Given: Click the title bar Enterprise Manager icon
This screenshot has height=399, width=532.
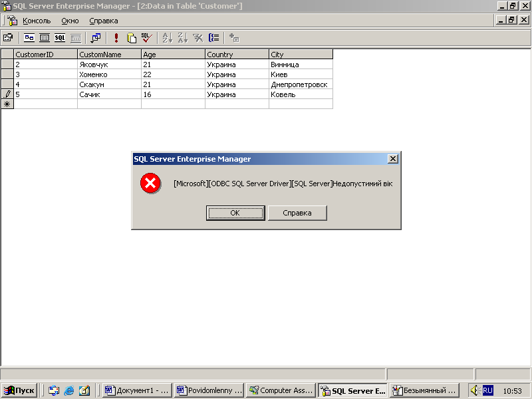Looking at the screenshot, I should 7,6.
